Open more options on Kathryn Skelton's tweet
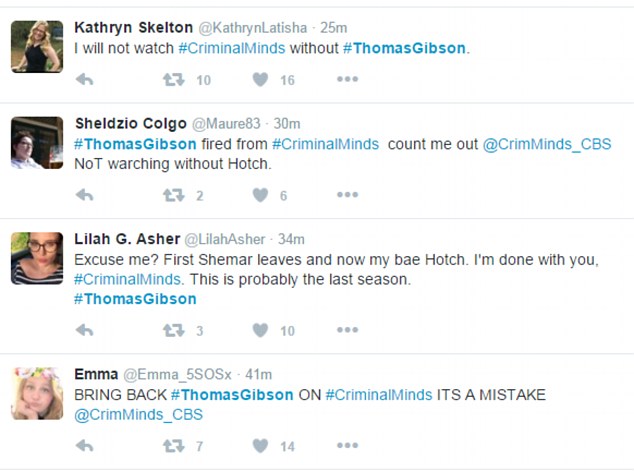This screenshot has height=472, width=634. (346, 80)
